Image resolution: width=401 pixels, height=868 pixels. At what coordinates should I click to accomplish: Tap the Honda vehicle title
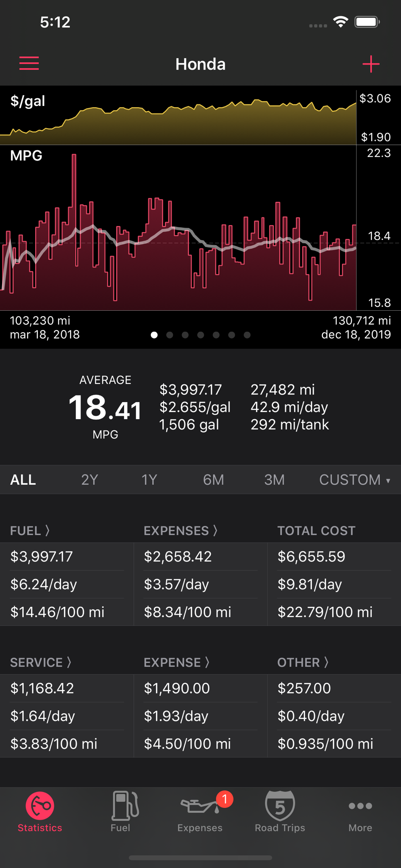coord(200,64)
